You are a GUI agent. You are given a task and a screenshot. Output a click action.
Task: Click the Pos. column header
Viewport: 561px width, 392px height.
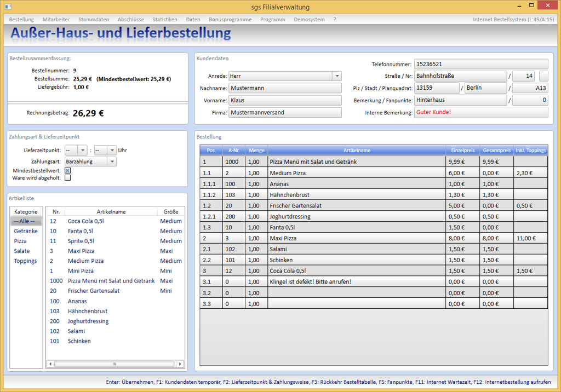[x=211, y=150]
